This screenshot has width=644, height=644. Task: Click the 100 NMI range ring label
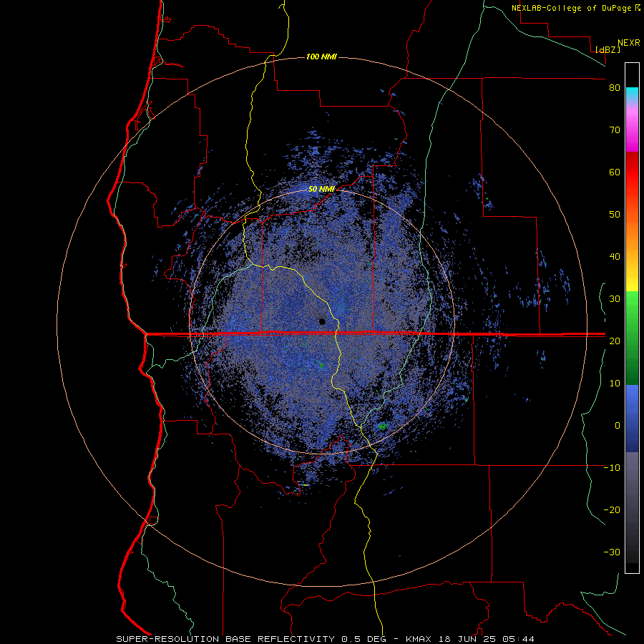click(x=321, y=57)
